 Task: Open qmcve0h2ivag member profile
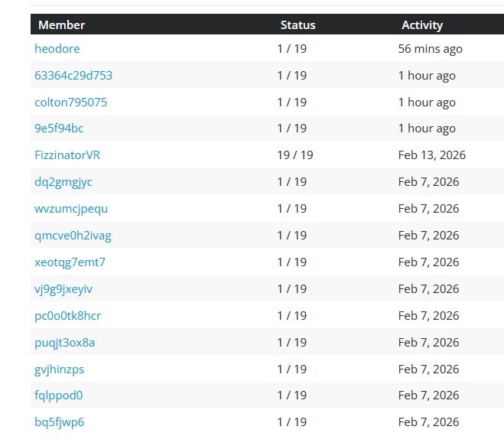73,236
